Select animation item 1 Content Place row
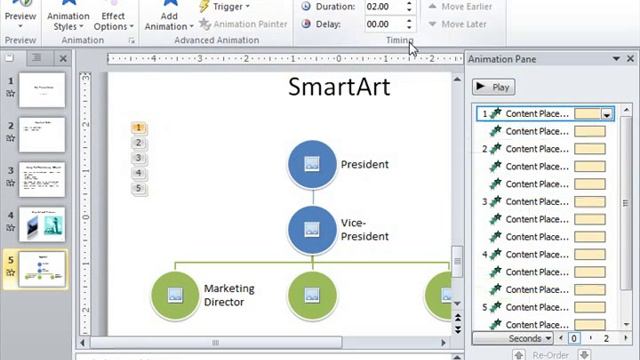The image size is (640, 360). click(545, 114)
